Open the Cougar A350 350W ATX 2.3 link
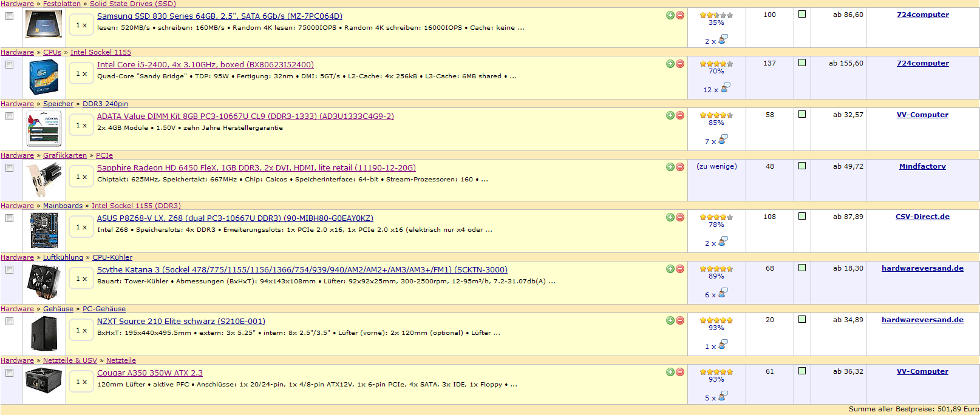Image resolution: width=980 pixels, height=415 pixels. tap(150, 373)
